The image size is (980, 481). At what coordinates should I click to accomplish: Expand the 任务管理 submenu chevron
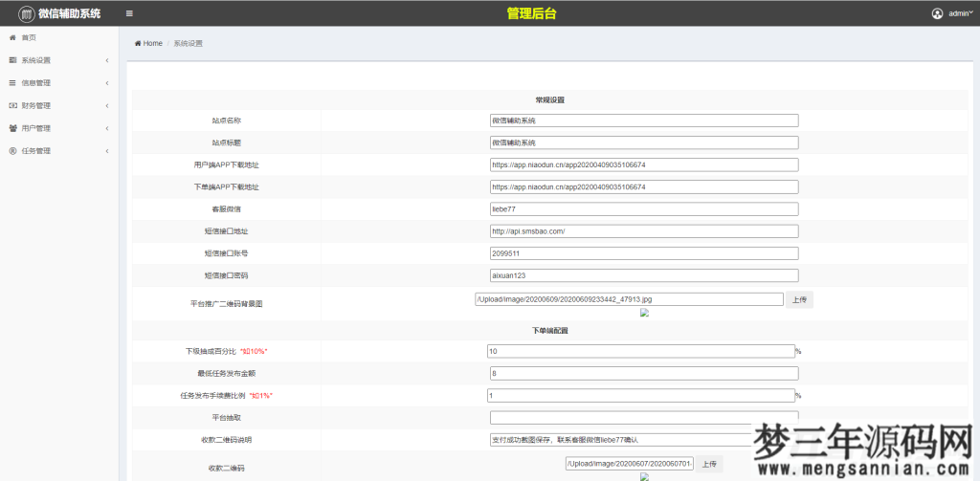point(106,151)
